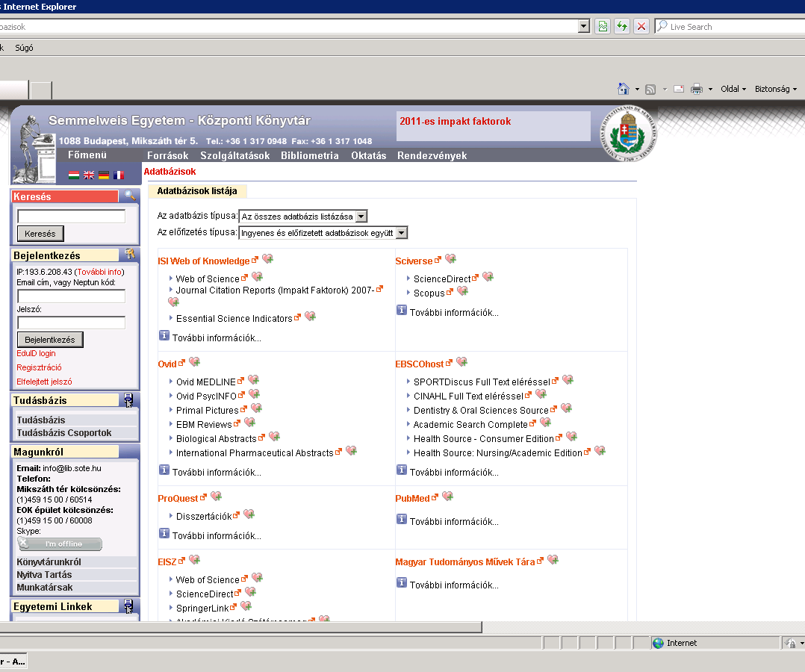805x672 pixels.
Task: Open the Regisztráció link
Action: [x=39, y=367]
